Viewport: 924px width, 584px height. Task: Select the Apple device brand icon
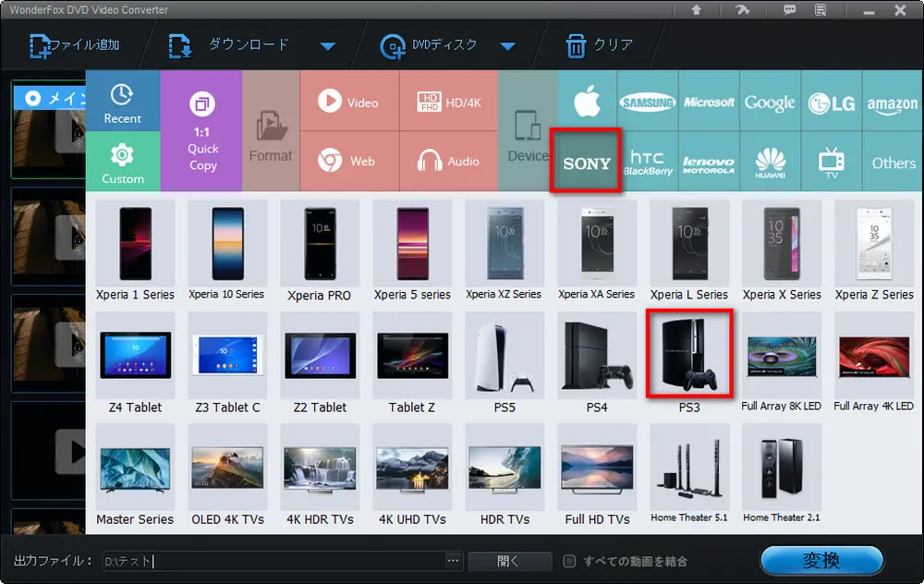(587, 103)
